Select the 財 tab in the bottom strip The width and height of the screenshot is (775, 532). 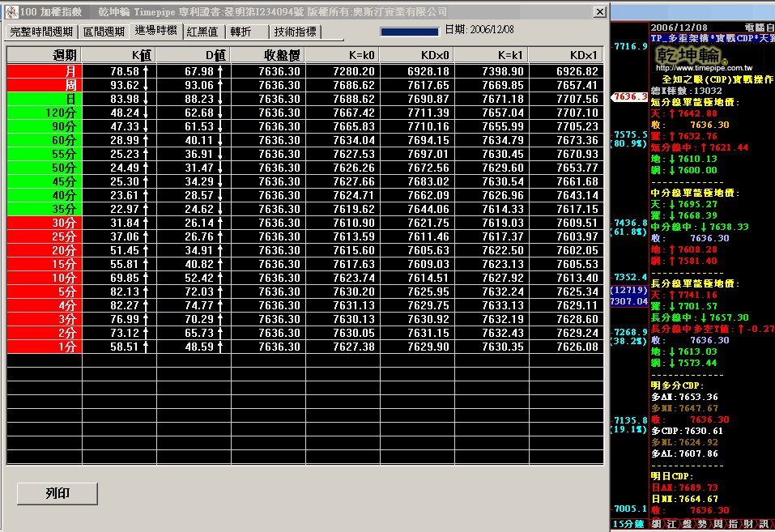[747, 524]
